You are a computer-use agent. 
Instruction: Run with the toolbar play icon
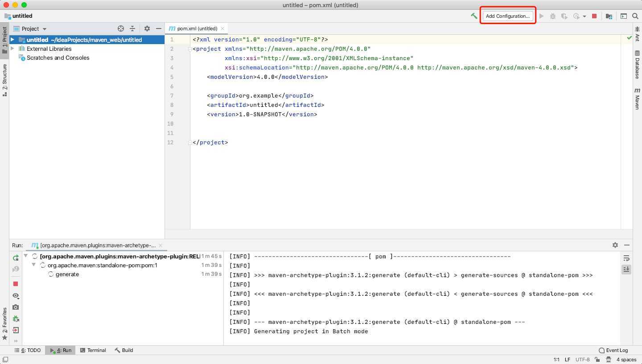[541, 16]
